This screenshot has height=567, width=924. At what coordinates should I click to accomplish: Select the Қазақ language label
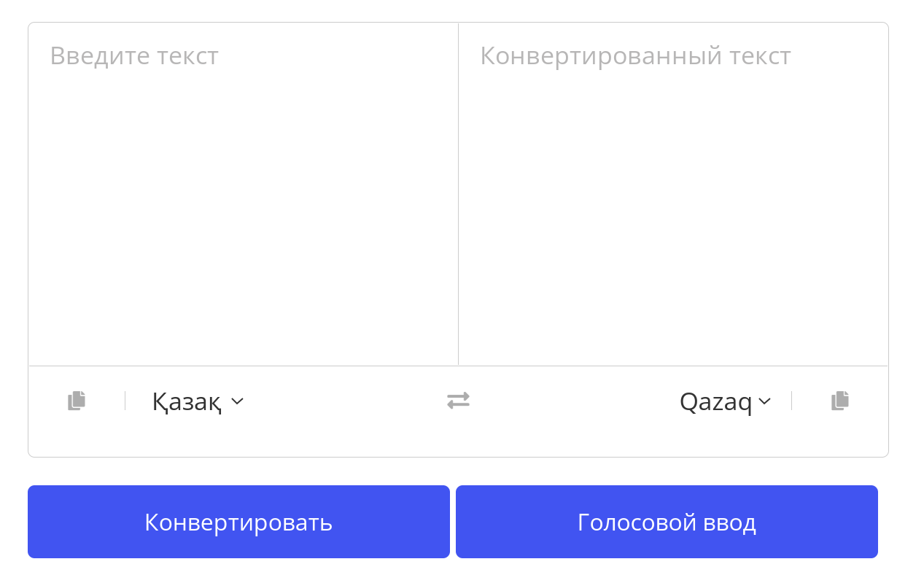pyautogui.click(x=187, y=402)
